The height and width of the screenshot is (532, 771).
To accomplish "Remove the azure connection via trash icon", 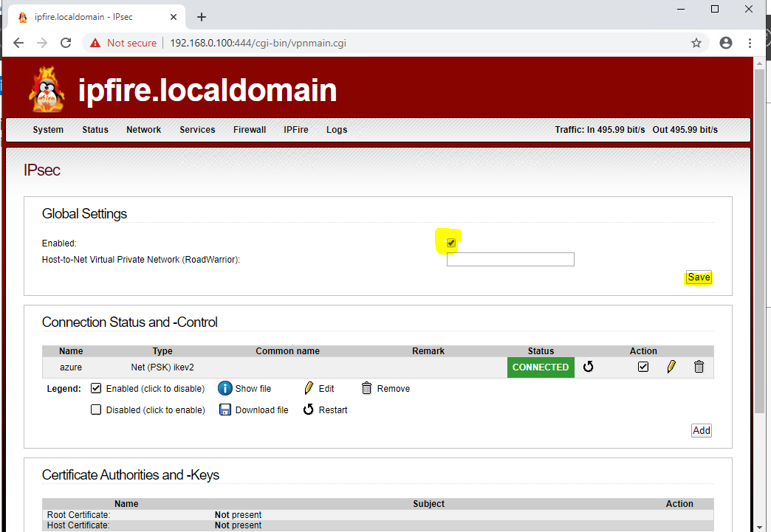I will click(x=699, y=367).
